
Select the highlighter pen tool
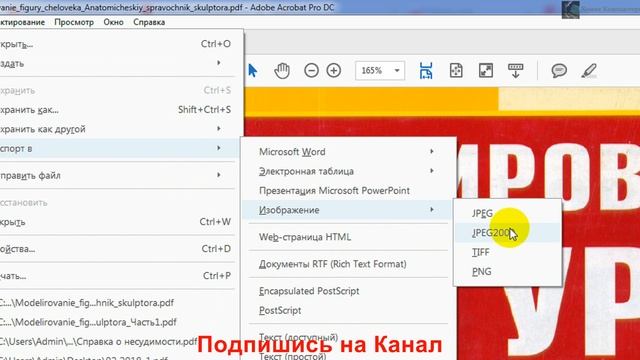coord(589,71)
